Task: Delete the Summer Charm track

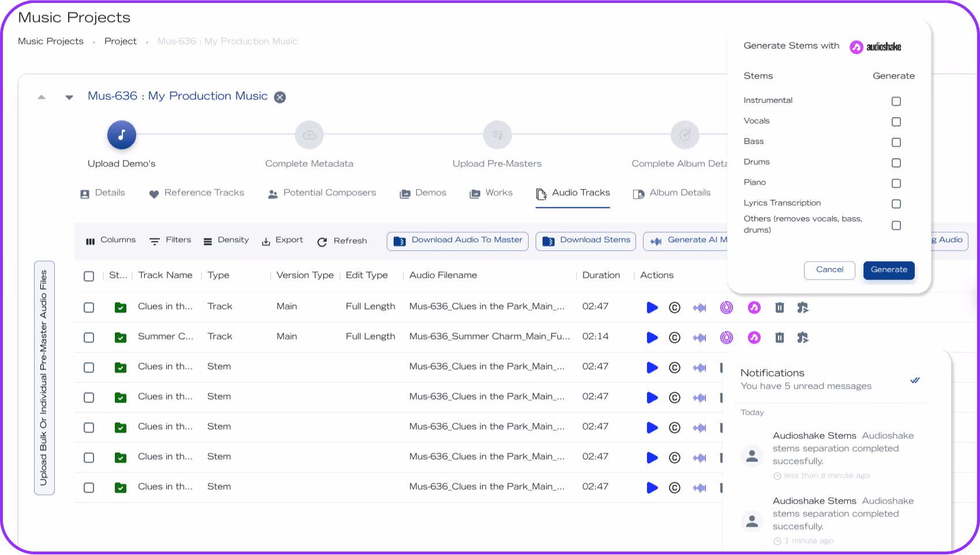Action: pyautogui.click(x=780, y=338)
